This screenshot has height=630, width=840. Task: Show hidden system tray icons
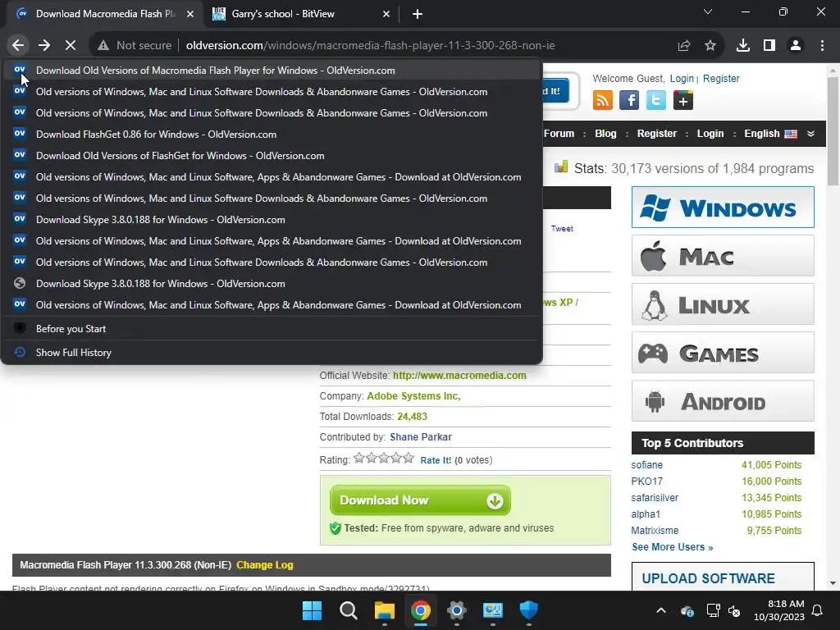click(x=661, y=610)
